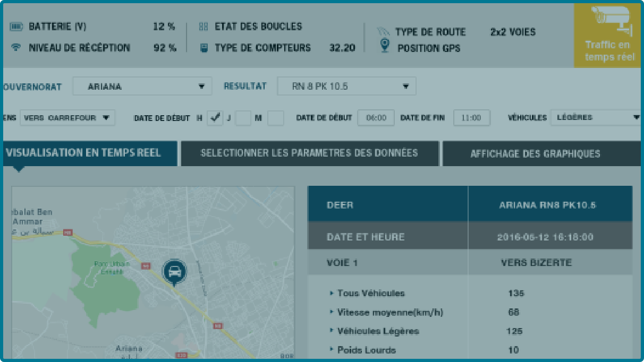Click the battery icon in status bar

pos(16,27)
